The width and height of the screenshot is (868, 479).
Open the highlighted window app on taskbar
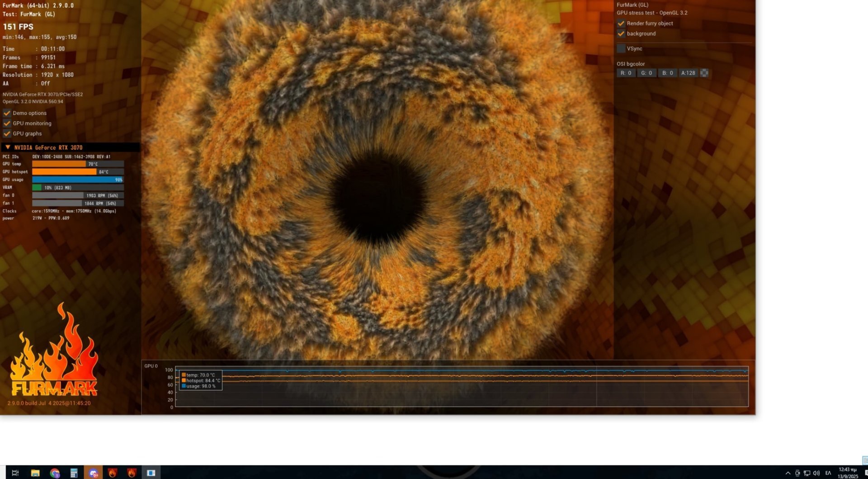click(x=151, y=473)
